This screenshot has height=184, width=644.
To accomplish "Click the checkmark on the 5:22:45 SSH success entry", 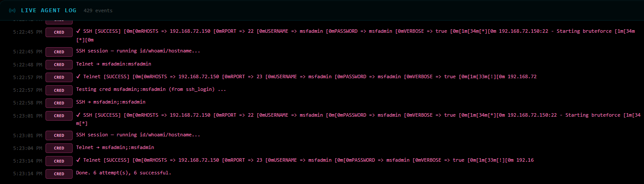I will [x=78, y=31].
